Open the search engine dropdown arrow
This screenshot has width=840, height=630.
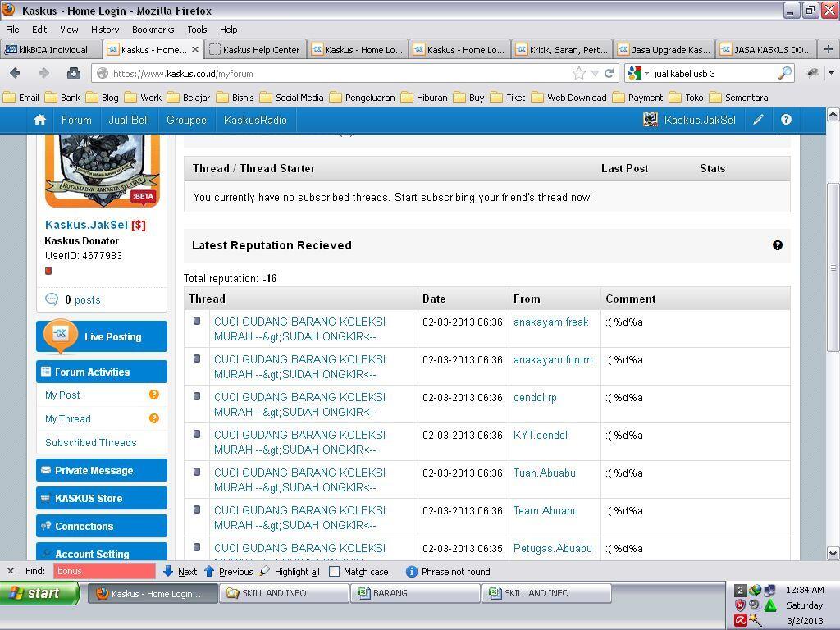point(646,73)
